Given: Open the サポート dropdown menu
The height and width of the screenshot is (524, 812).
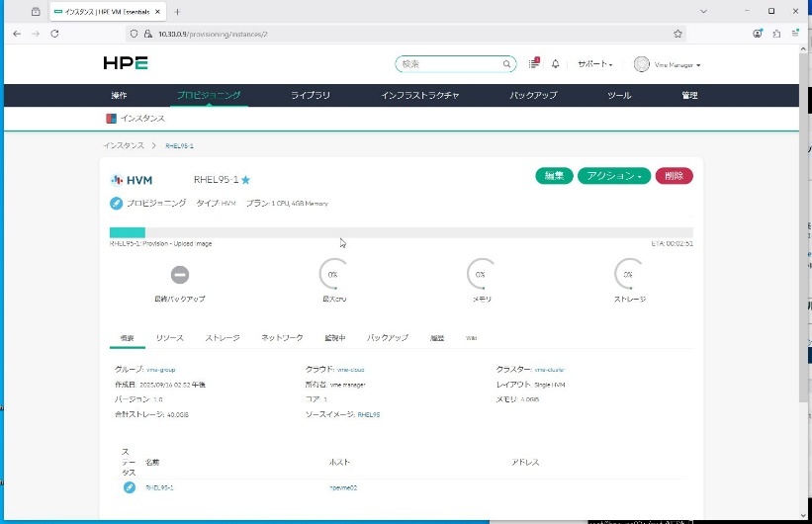Looking at the screenshot, I should click(x=594, y=64).
